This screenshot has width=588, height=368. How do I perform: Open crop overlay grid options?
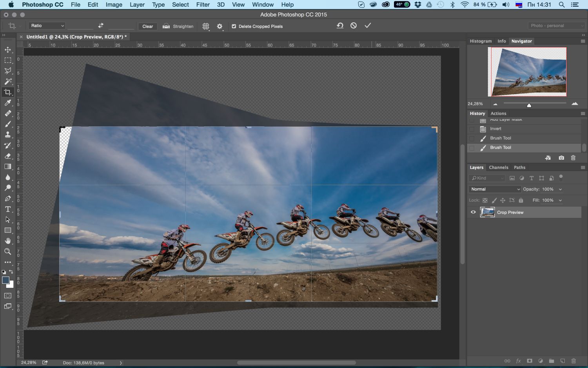coord(206,26)
